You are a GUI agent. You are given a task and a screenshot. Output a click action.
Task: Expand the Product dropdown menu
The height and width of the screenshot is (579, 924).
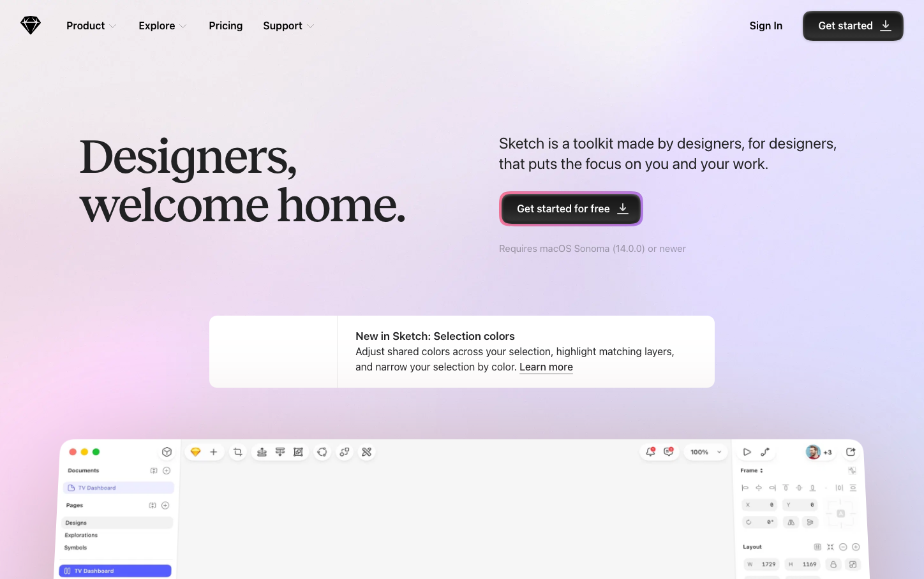click(91, 26)
